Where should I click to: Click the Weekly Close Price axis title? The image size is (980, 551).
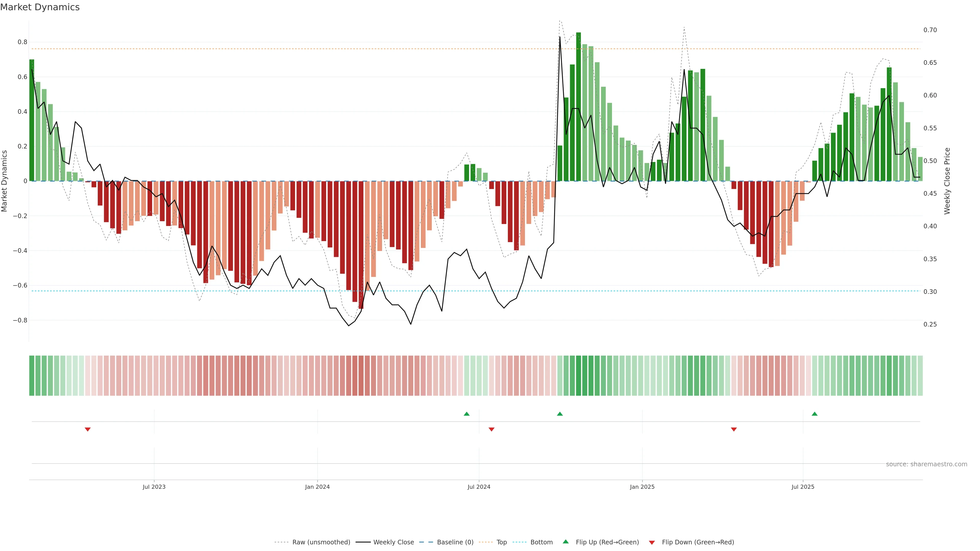[947, 181]
